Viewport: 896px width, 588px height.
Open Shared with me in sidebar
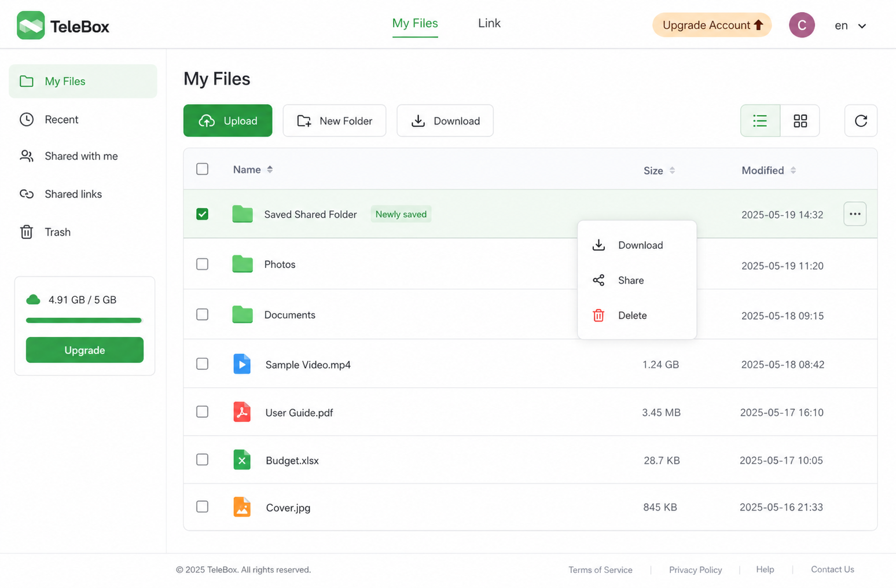[x=83, y=156]
